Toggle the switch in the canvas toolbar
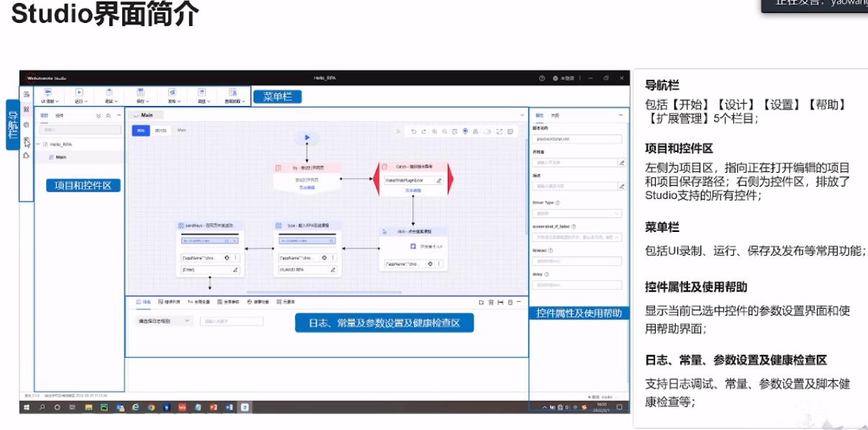Screen dimensions: 868x430 point(487,131)
